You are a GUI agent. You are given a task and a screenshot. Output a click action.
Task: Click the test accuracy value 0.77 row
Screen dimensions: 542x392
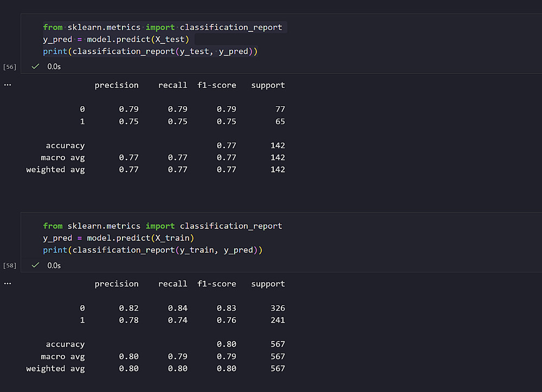pos(227,145)
